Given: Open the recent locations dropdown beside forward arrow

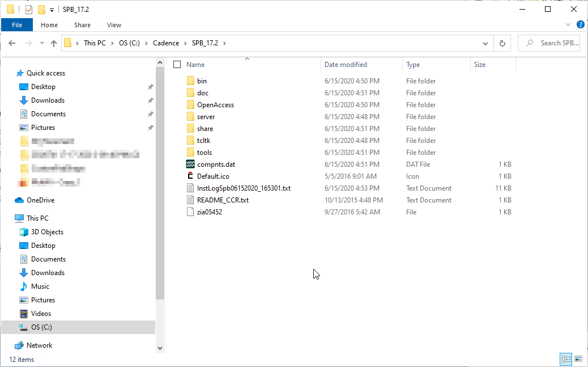Looking at the screenshot, I should click(x=41, y=43).
